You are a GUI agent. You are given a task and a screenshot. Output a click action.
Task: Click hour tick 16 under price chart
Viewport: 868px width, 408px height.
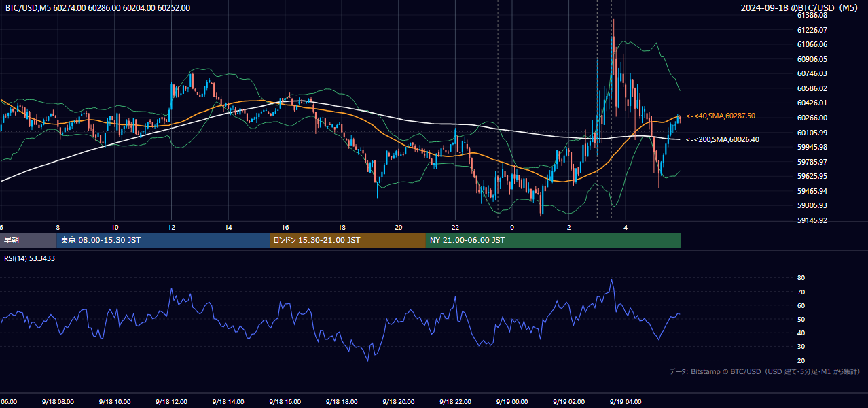click(285, 227)
